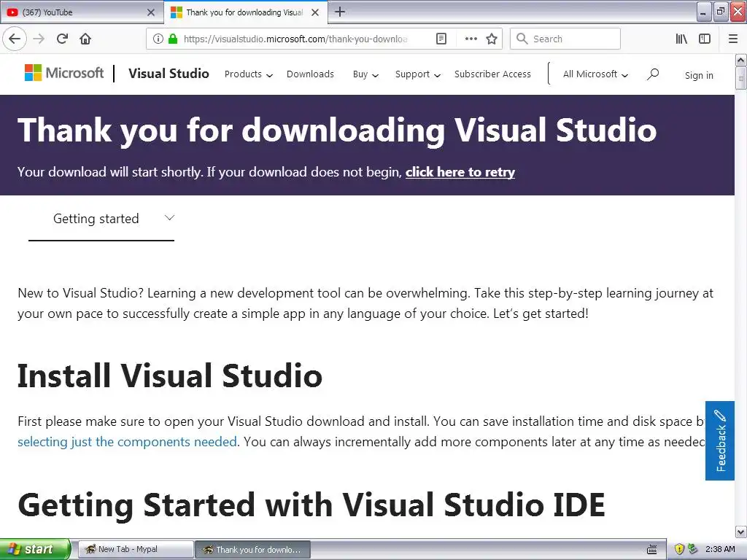The width and height of the screenshot is (747, 560).
Task: Reload the current page
Action: (x=62, y=39)
